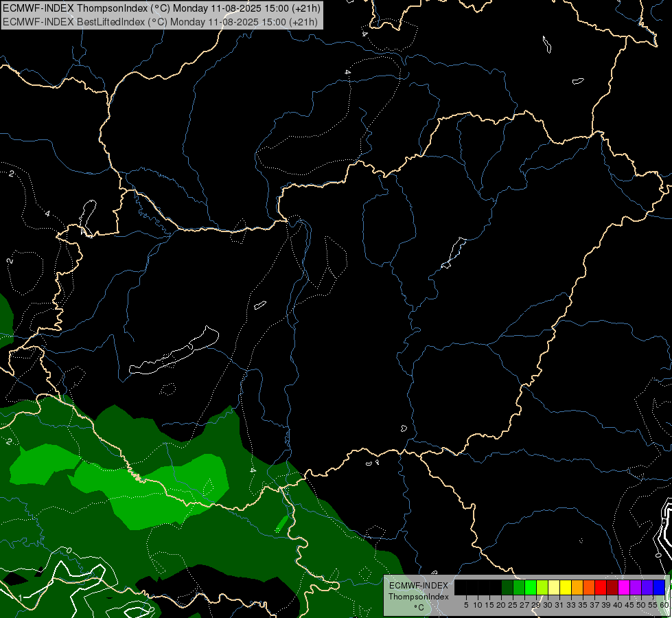Image resolution: width=672 pixels, height=618 pixels.
Task: Click legend tick value '29'
Action: coord(536,605)
